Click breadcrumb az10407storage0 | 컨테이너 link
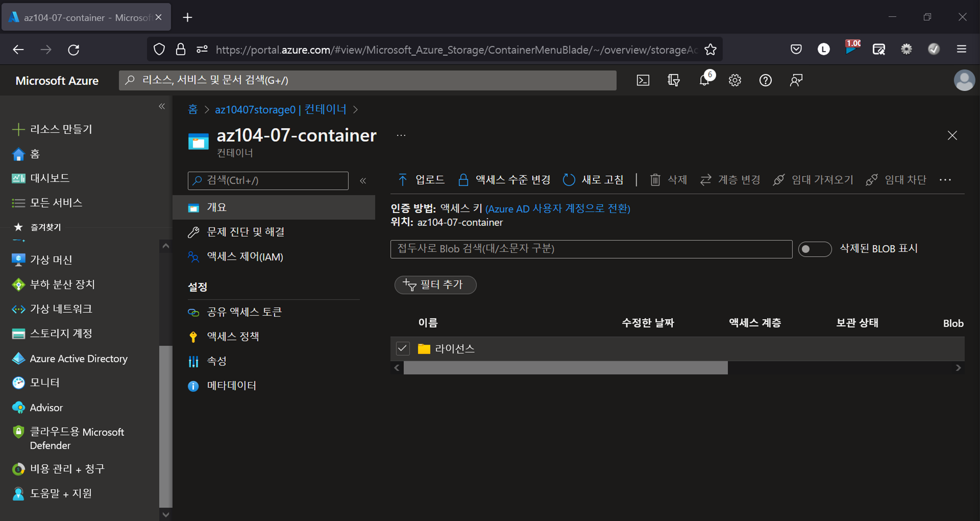The height and width of the screenshot is (521, 980). 281,109
